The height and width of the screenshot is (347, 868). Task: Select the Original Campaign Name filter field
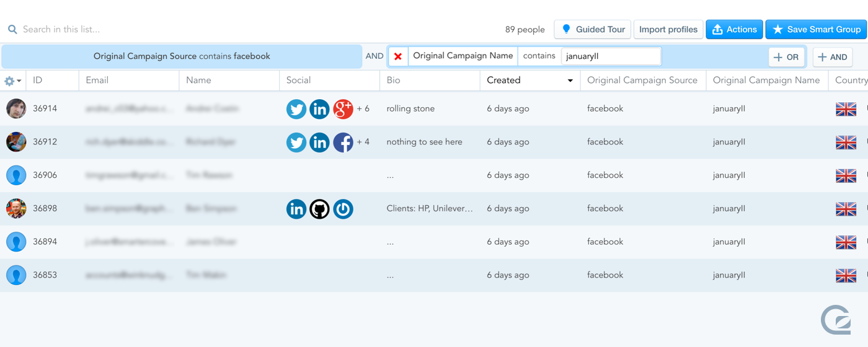click(x=463, y=56)
